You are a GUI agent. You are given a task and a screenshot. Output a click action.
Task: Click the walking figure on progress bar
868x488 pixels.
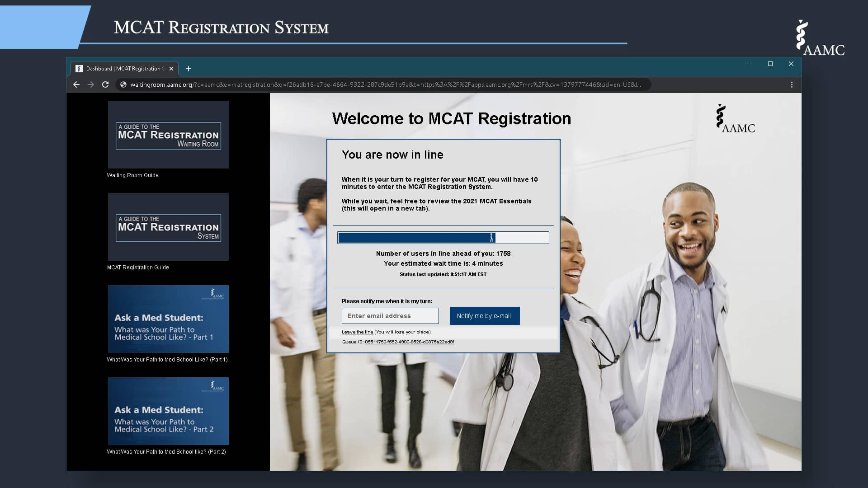tap(491, 238)
